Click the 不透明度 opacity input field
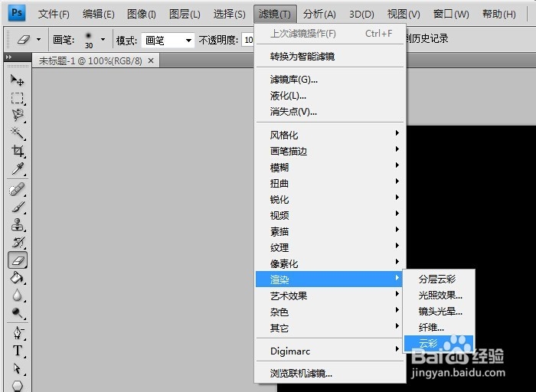Image resolution: width=536 pixels, height=392 pixels. click(x=248, y=41)
